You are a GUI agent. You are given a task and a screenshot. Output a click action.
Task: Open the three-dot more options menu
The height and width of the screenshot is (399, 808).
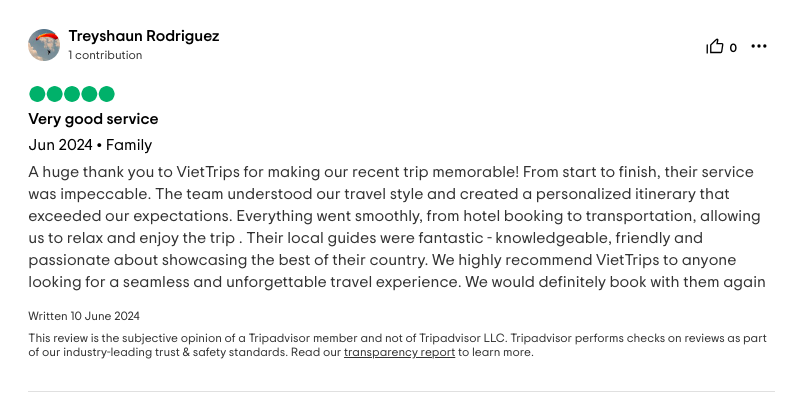click(759, 46)
